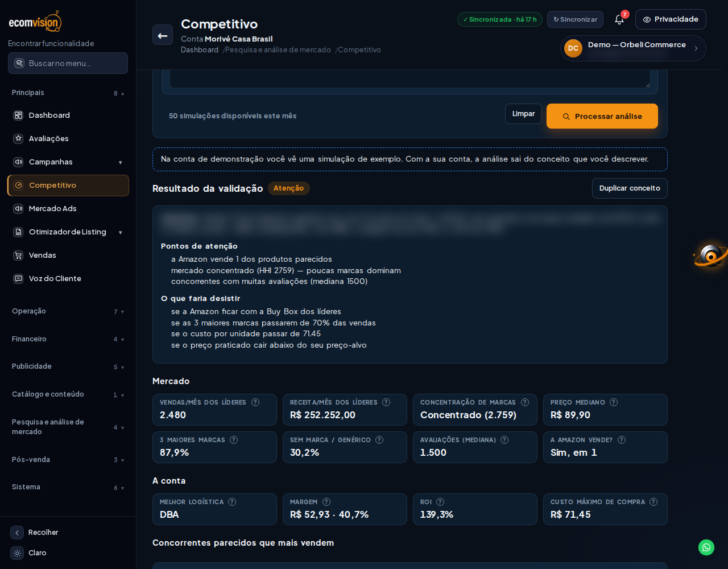This screenshot has width=728, height=569.
Task: Click help icon for Avaliações (mediana)
Action: 504,440
